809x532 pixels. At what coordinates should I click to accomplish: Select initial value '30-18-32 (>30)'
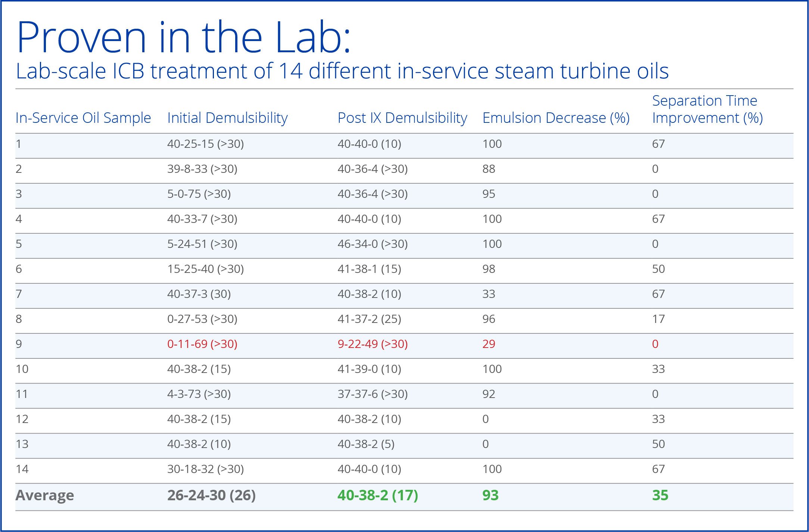(x=205, y=469)
